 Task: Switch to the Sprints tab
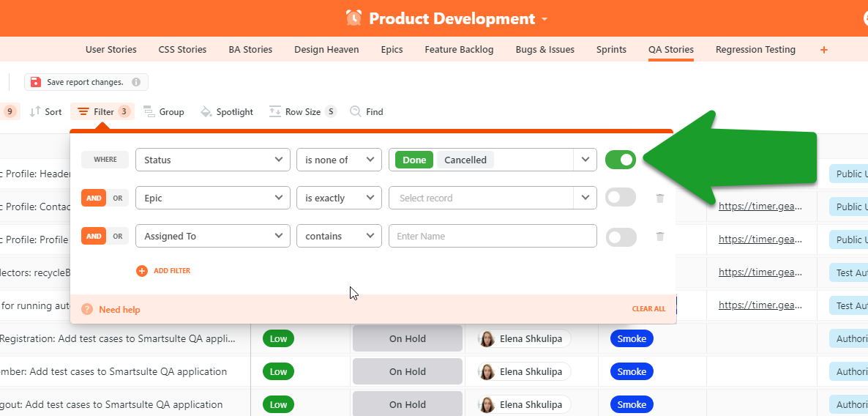click(x=611, y=49)
